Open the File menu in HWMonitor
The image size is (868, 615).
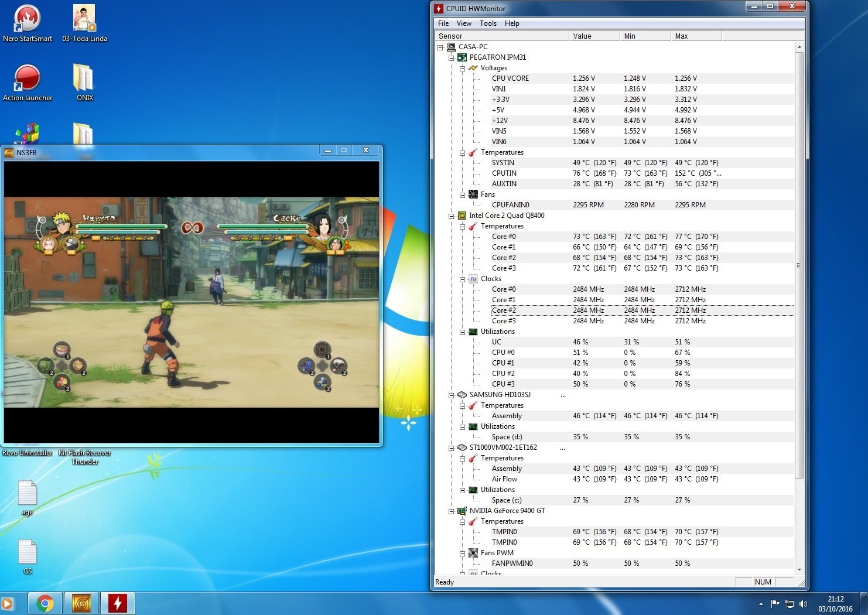[443, 23]
